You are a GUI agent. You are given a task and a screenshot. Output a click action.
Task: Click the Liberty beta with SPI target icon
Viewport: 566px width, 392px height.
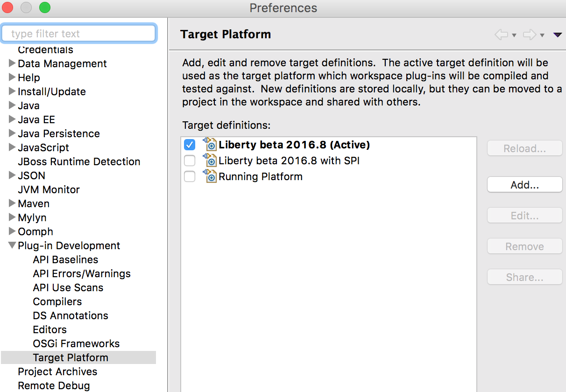tap(210, 161)
